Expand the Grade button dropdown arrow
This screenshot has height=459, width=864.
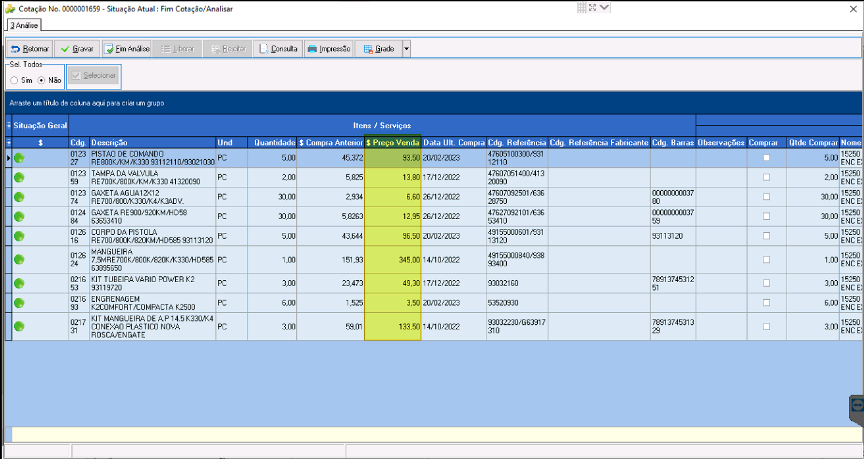point(407,49)
